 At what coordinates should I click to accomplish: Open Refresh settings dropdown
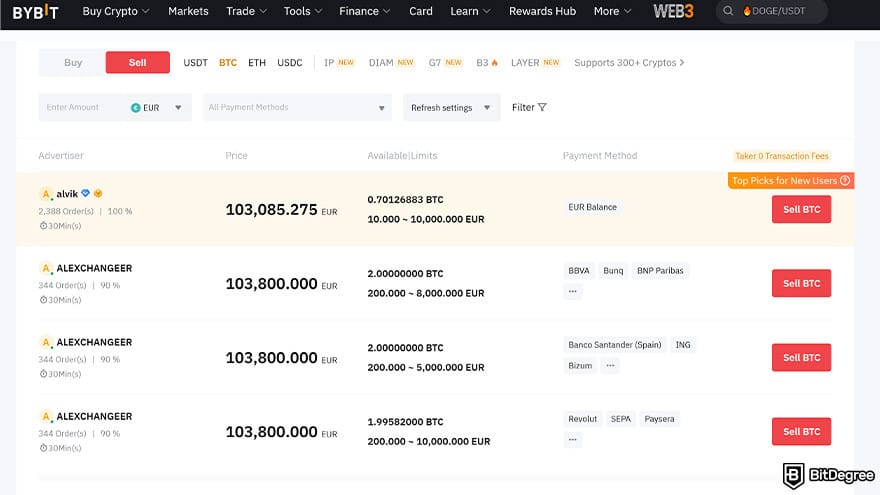point(451,107)
